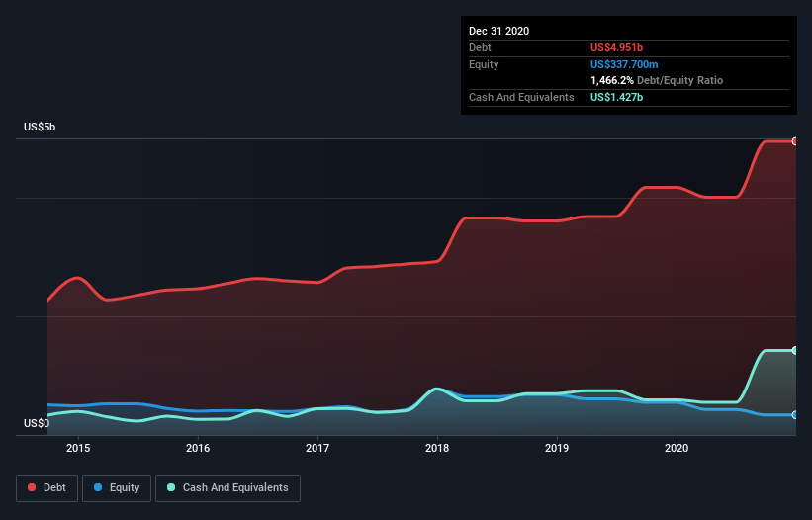The width and height of the screenshot is (812, 520).
Task: Click the US$0 y-axis label
Action: coord(37,423)
